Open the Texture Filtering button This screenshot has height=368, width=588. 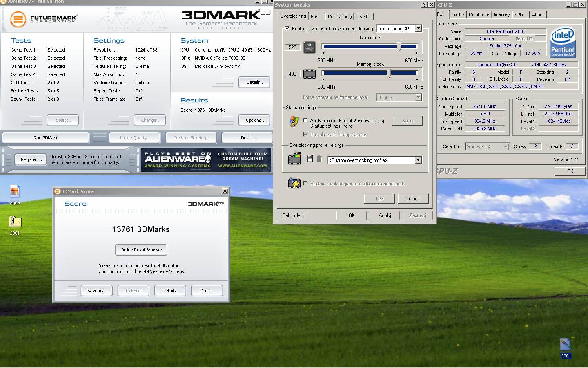(192, 138)
